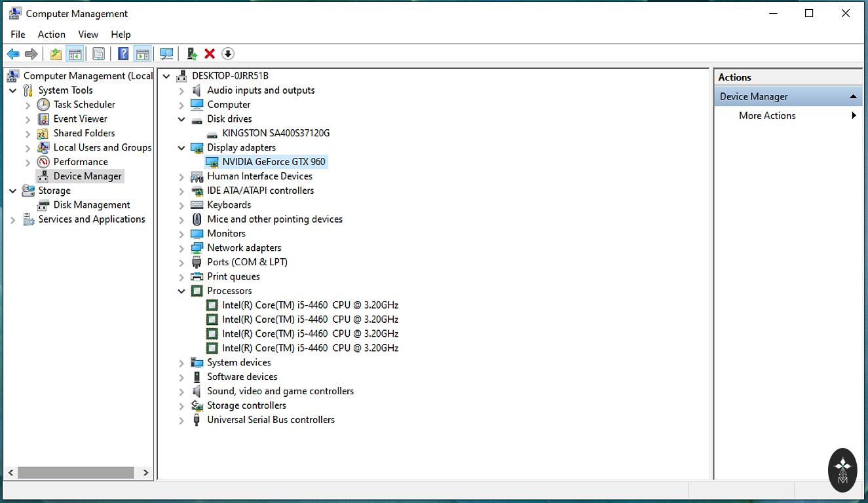Viewport: 868px width, 503px height.
Task: Select Disk Management in the left tree
Action: [x=91, y=205]
